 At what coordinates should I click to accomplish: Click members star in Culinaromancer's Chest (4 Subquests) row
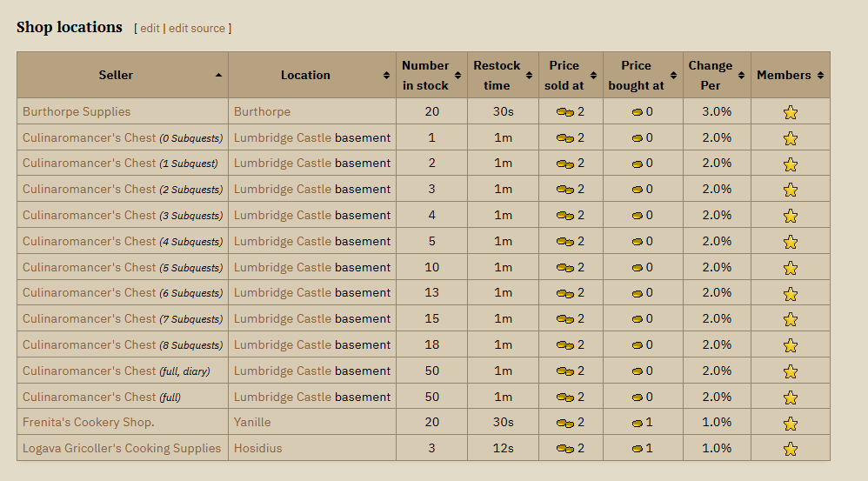pos(791,242)
